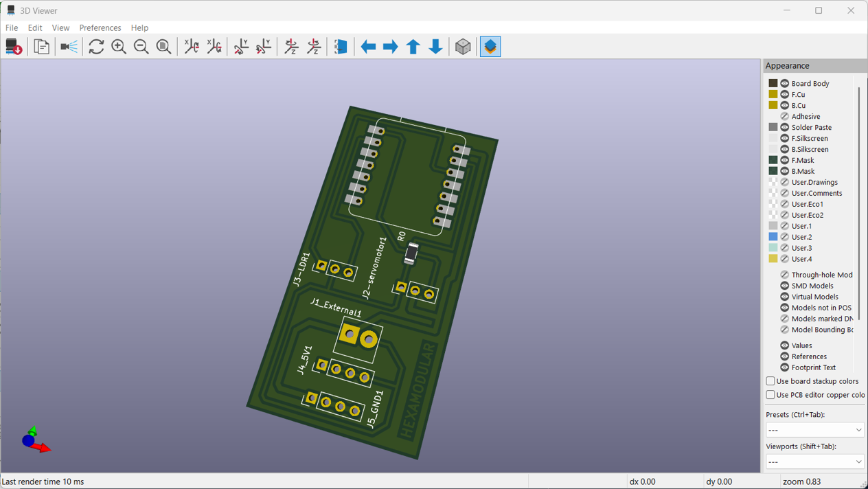This screenshot has width=868, height=489.
Task: Rotate X counterclockwise icon
Action: [214, 47]
